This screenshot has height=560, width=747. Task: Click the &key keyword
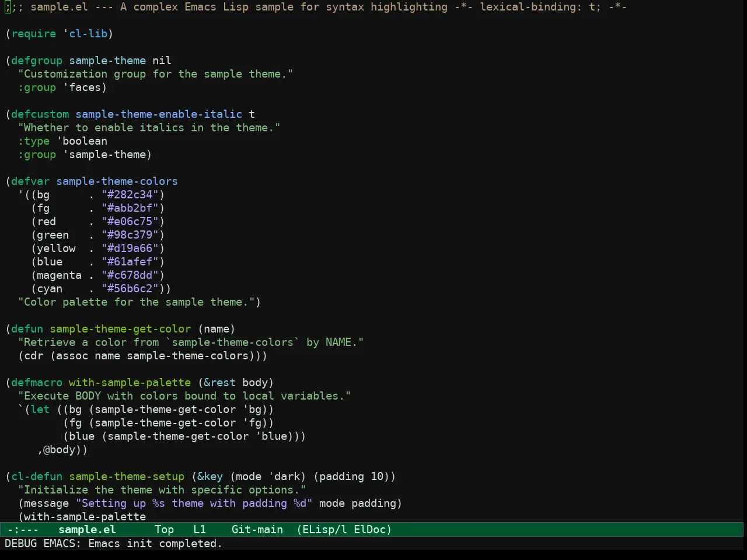210,477
